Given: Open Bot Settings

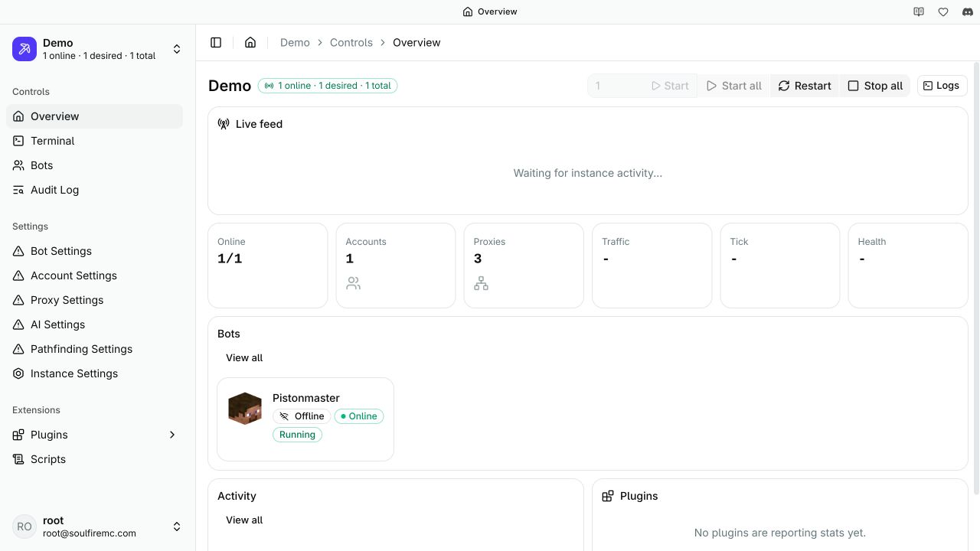Looking at the screenshot, I should click(95, 251).
